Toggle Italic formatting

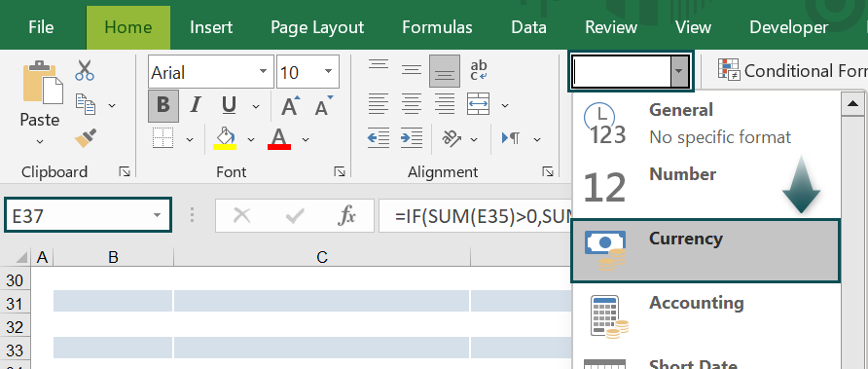tap(195, 105)
